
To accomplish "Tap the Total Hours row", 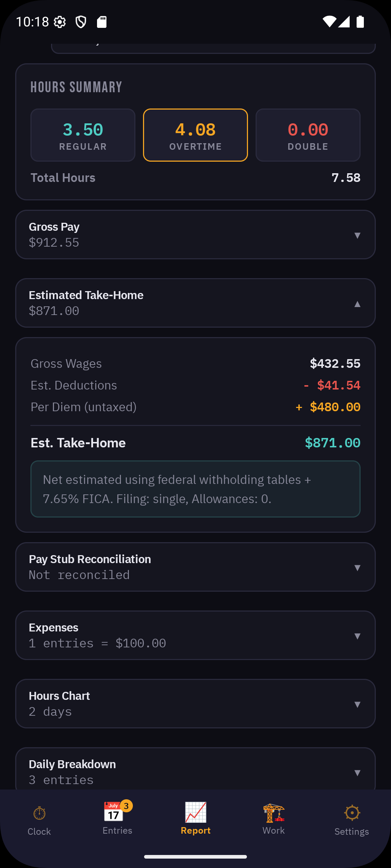I will click(195, 178).
